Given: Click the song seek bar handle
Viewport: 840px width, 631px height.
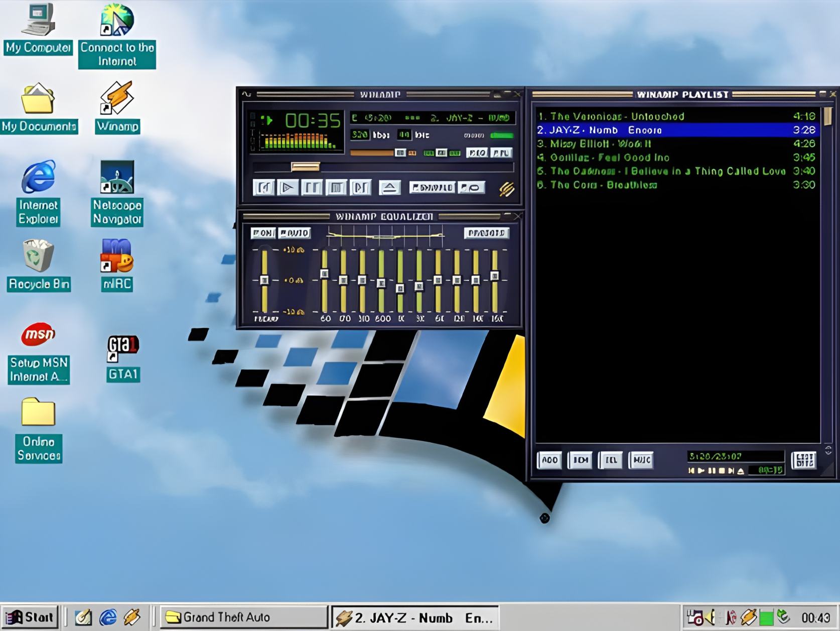Looking at the screenshot, I should pos(306,167).
